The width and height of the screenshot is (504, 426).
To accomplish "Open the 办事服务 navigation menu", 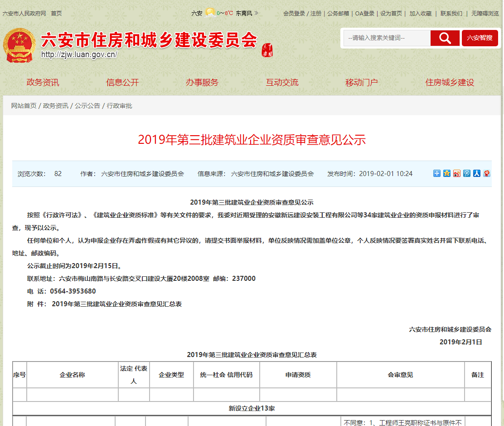I will (x=202, y=83).
